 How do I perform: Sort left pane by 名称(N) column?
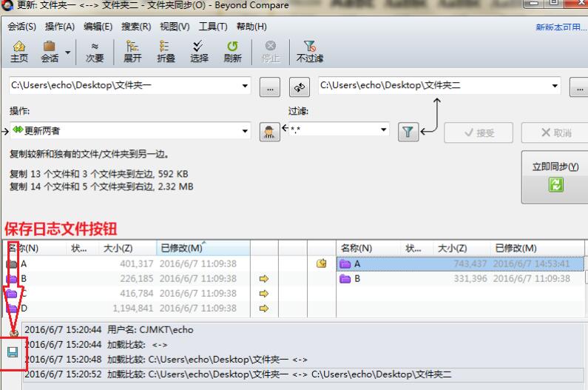click(x=35, y=249)
